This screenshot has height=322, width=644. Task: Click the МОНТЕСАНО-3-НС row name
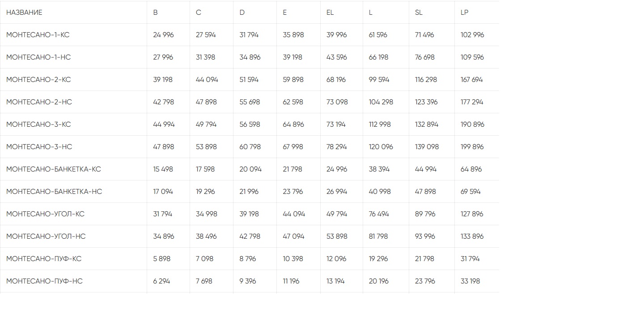39,147
